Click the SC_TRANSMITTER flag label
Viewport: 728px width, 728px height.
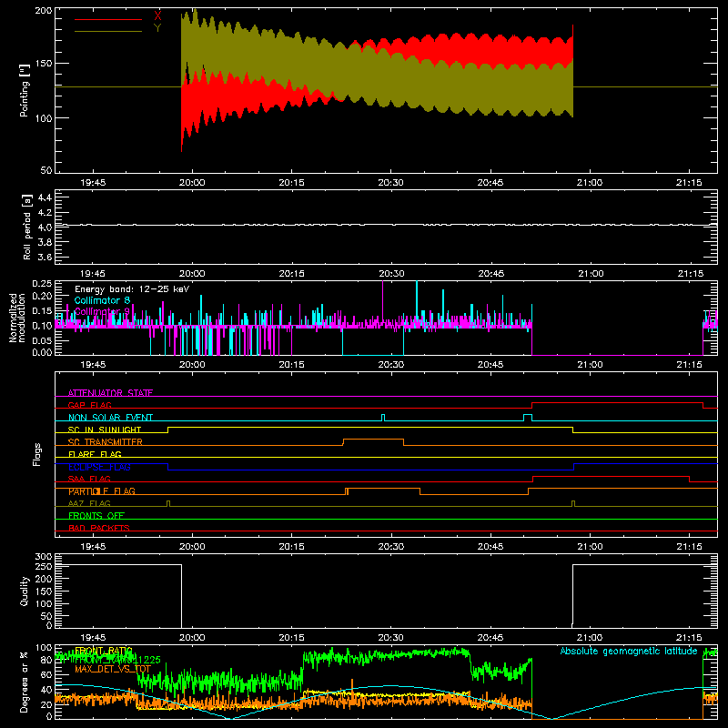(106, 442)
